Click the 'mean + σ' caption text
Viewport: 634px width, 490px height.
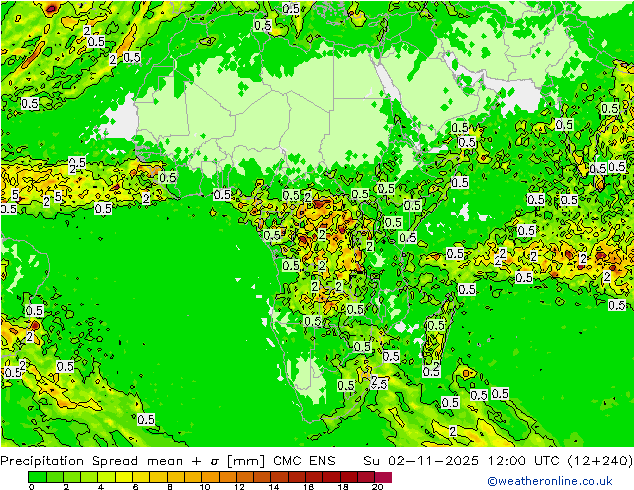pos(184,461)
